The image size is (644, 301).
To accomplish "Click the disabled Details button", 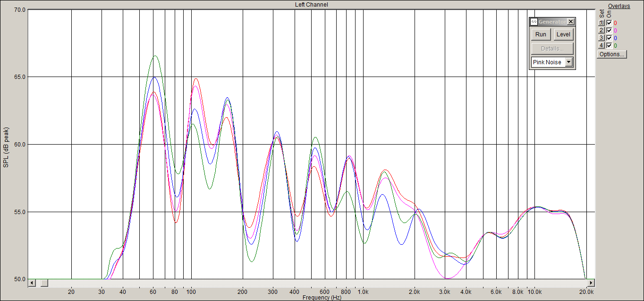I will click(552, 49).
